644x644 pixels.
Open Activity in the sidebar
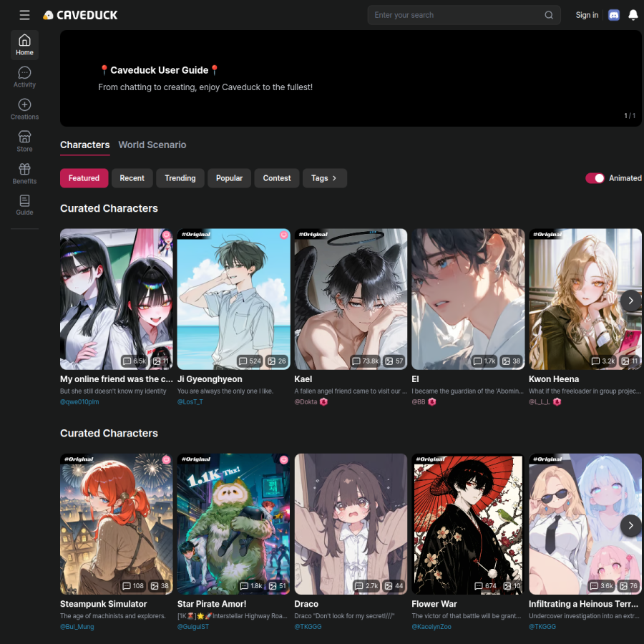point(24,77)
